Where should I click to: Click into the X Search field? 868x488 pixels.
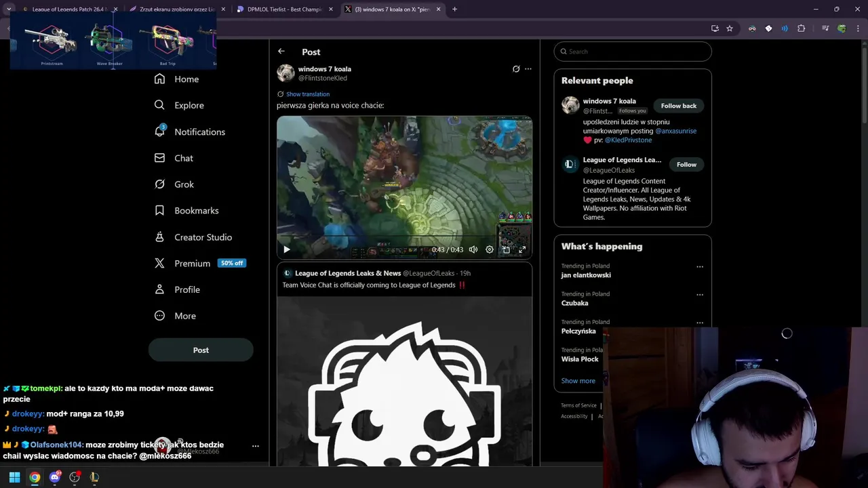(x=633, y=52)
